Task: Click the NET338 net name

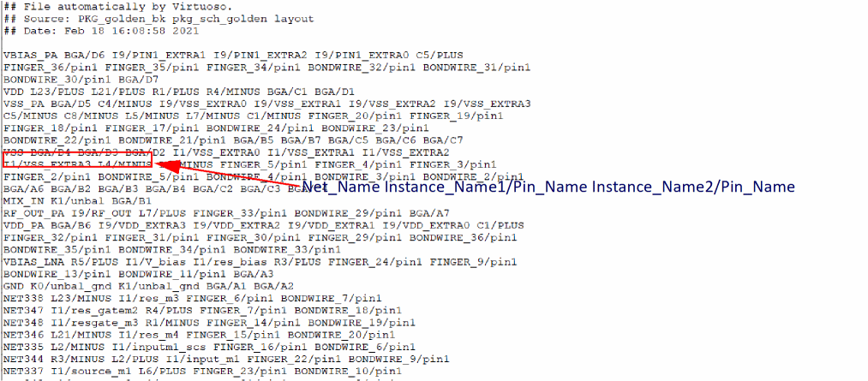Action: click(x=24, y=299)
